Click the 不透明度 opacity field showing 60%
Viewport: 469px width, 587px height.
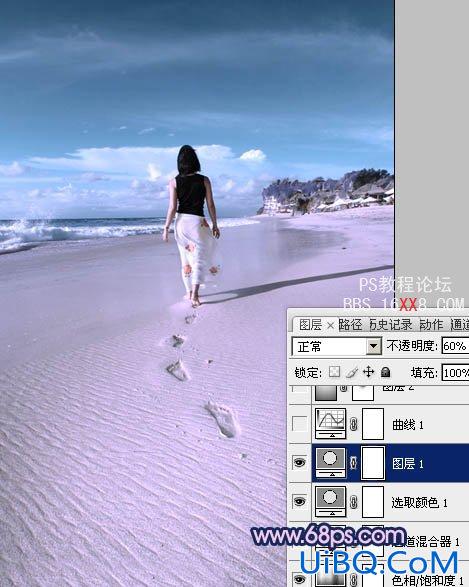pos(455,346)
